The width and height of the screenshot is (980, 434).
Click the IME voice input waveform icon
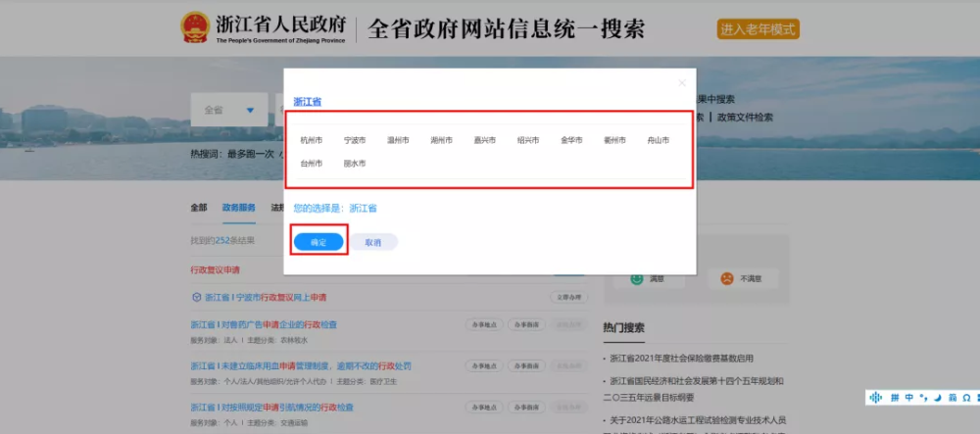(876, 398)
